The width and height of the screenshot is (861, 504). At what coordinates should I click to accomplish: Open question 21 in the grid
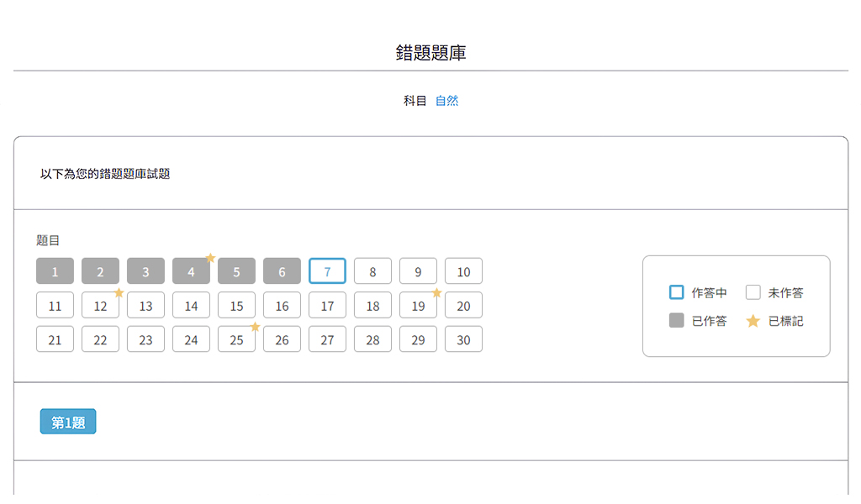point(55,339)
